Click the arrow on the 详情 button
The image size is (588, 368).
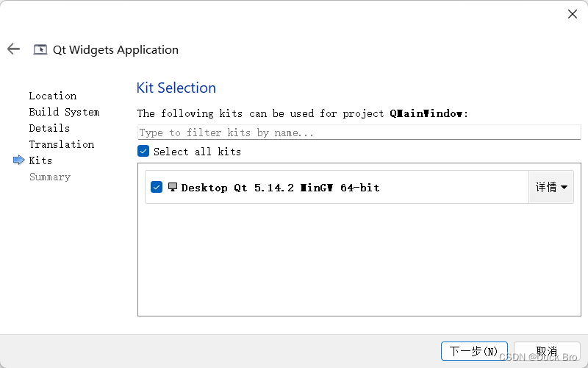tap(564, 187)
